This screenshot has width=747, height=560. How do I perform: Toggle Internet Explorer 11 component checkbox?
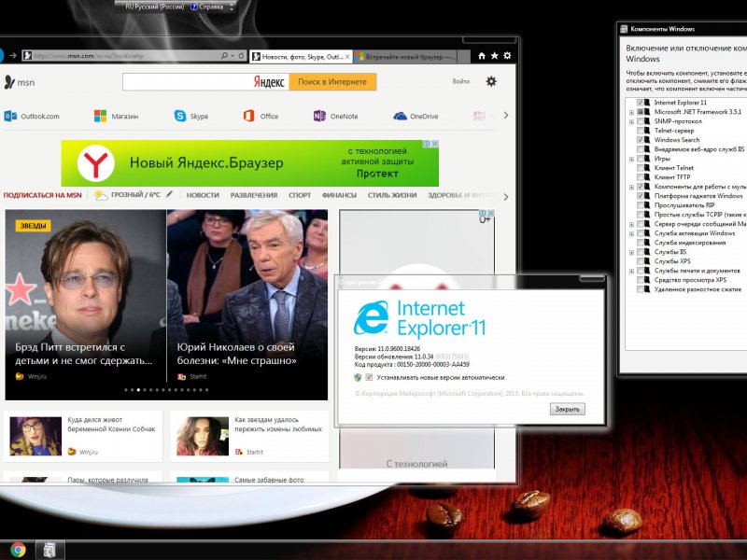(x=641, y=103)
